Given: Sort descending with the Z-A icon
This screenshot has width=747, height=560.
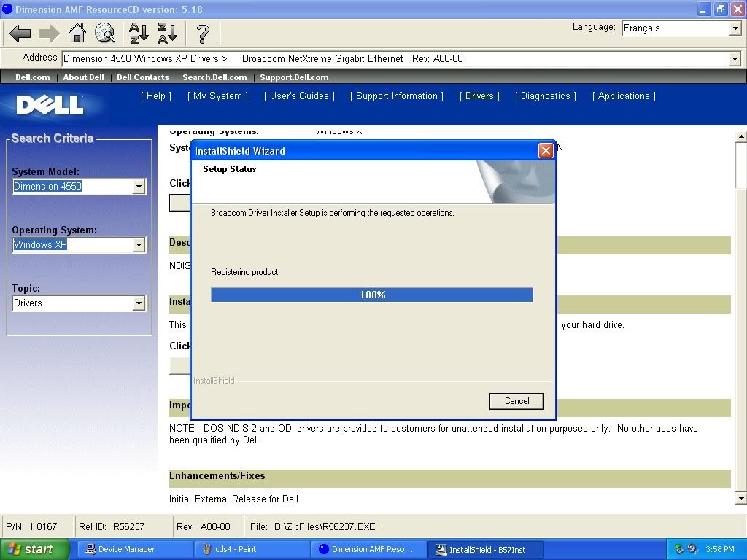Looking at the screenshot, I should 167,34.
